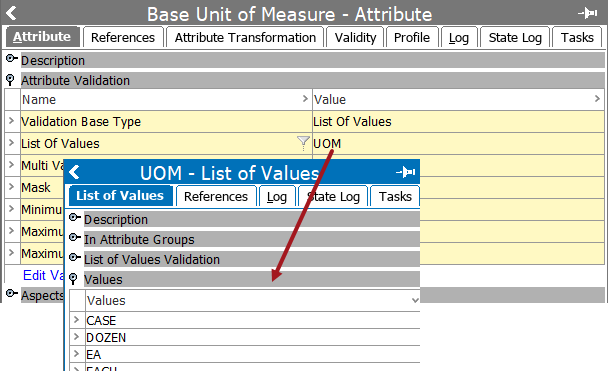Expand the CASE value row arrow
The height and width of the screenshot is (371, 608).
(76, 320)
